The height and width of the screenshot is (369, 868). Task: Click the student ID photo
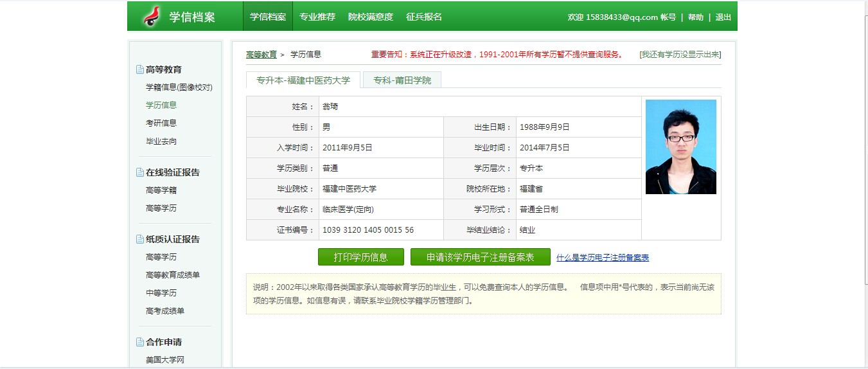click(x=681, y=147)
